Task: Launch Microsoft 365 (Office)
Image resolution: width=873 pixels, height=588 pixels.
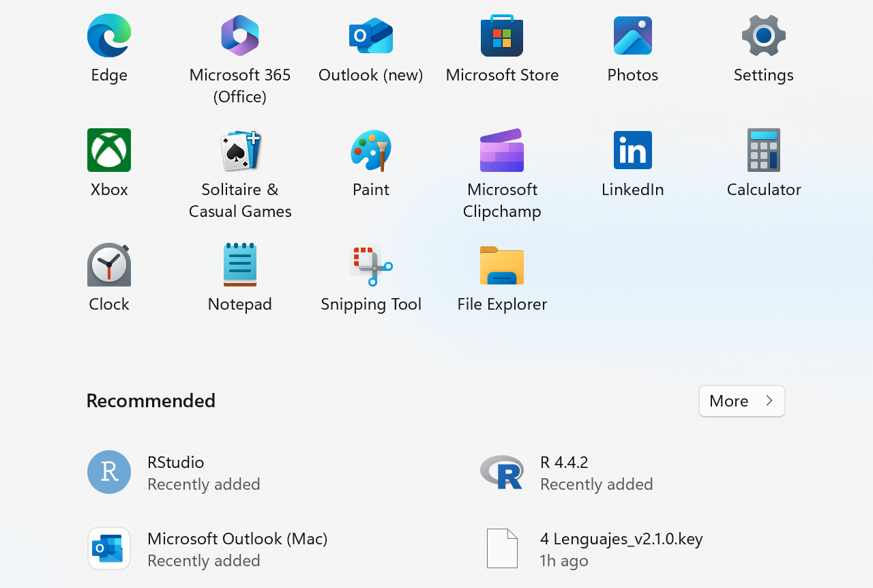Action: (x=240, y=36)
